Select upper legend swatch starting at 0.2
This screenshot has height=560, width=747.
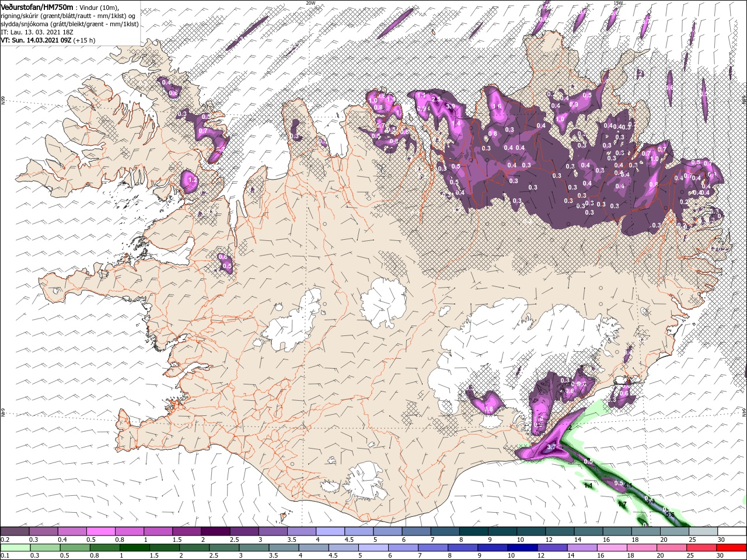15,531
